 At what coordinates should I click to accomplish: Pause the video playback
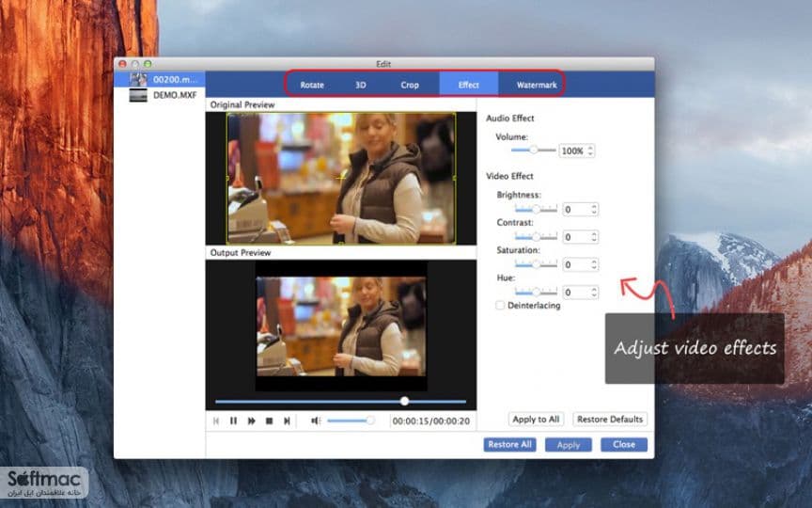234,421
